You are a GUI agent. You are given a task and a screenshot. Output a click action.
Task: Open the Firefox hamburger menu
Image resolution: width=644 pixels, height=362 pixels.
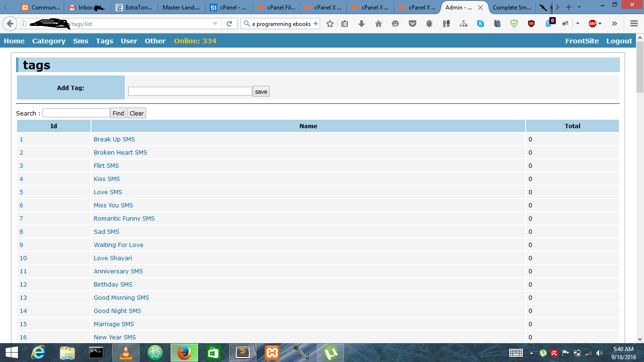click(634, 24)
